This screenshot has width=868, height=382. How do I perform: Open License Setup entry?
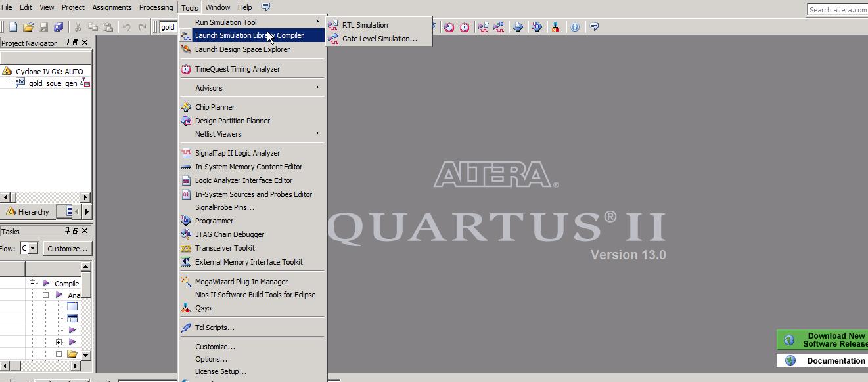pyautogui.click(x=252, y=371)
